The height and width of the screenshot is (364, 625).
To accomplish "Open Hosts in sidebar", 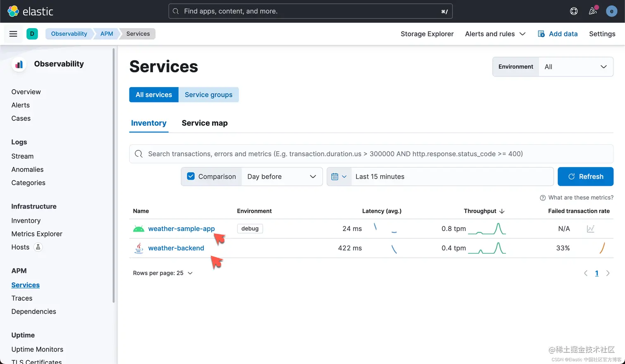I will pyautogui.click(x=20, y=247).
